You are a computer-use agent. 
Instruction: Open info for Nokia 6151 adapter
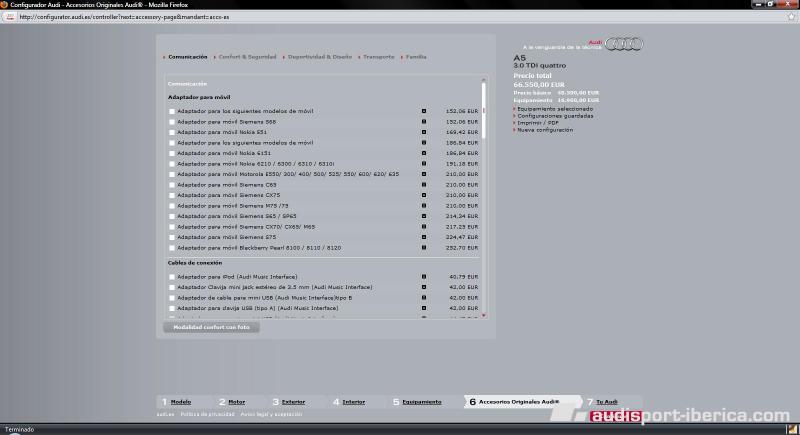click(x=423, y=153)
